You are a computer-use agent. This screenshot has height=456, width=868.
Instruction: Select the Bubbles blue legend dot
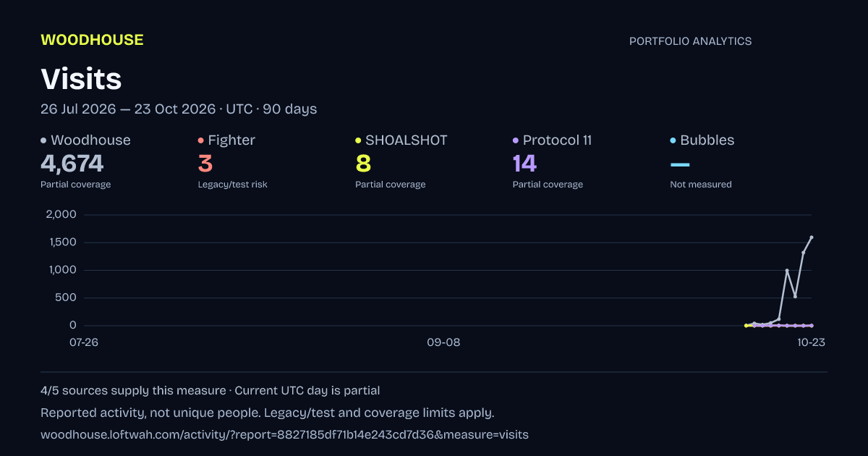point(673,140)
